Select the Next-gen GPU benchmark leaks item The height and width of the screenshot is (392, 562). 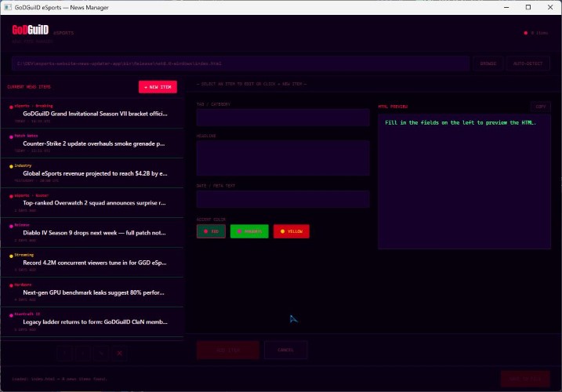coord(92,292)
